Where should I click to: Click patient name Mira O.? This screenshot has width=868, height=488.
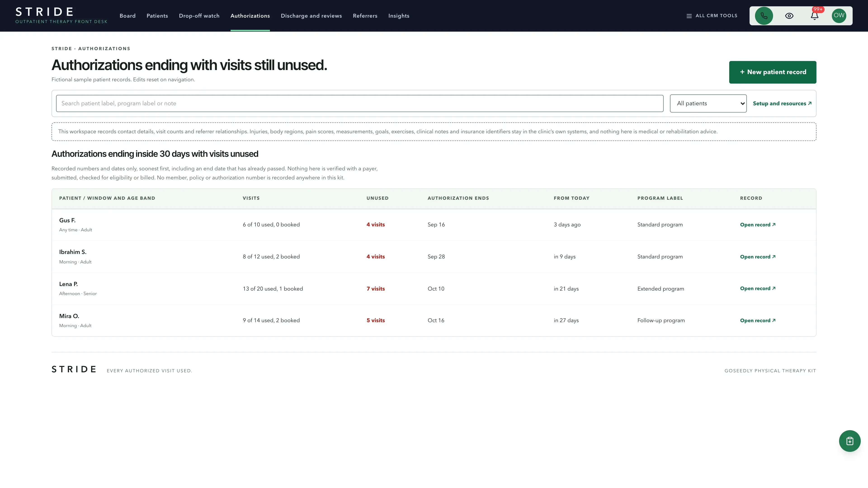click(x=69, y=316)
